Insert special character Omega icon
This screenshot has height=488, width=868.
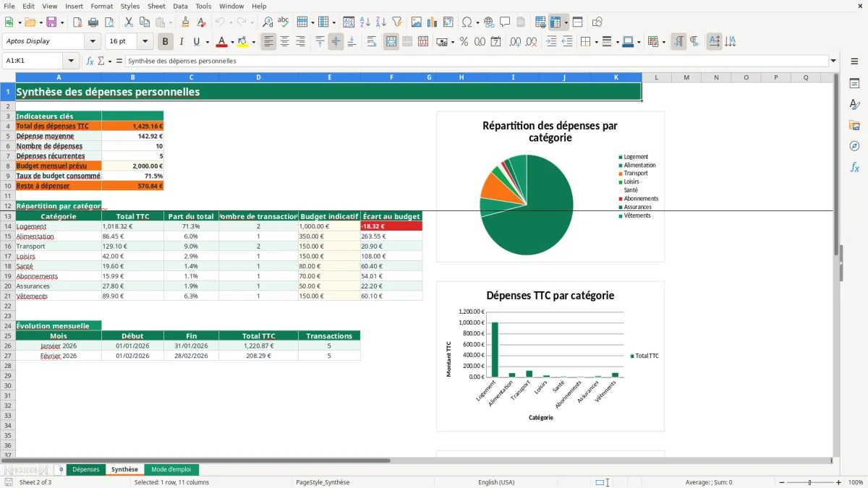point(466,22)
